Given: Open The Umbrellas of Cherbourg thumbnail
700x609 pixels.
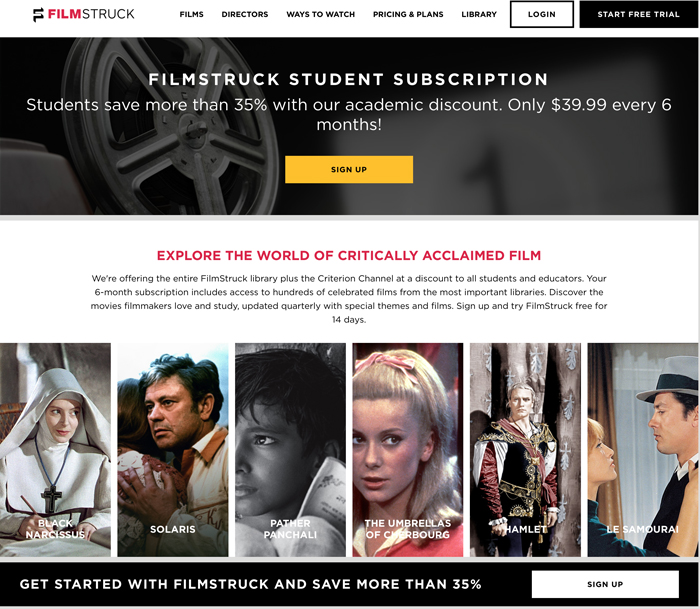Looking at the screenshot, I should tap(408, 450).
